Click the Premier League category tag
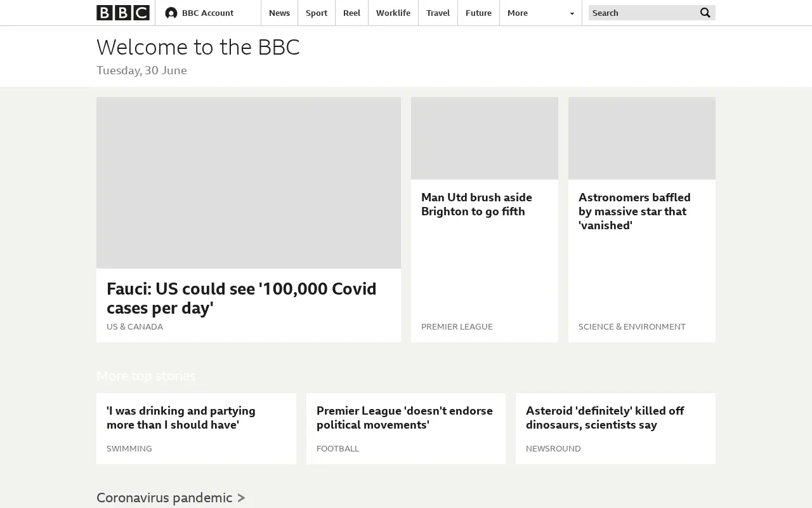The height and width of the screenshot is (508, 812). [457, 326]
